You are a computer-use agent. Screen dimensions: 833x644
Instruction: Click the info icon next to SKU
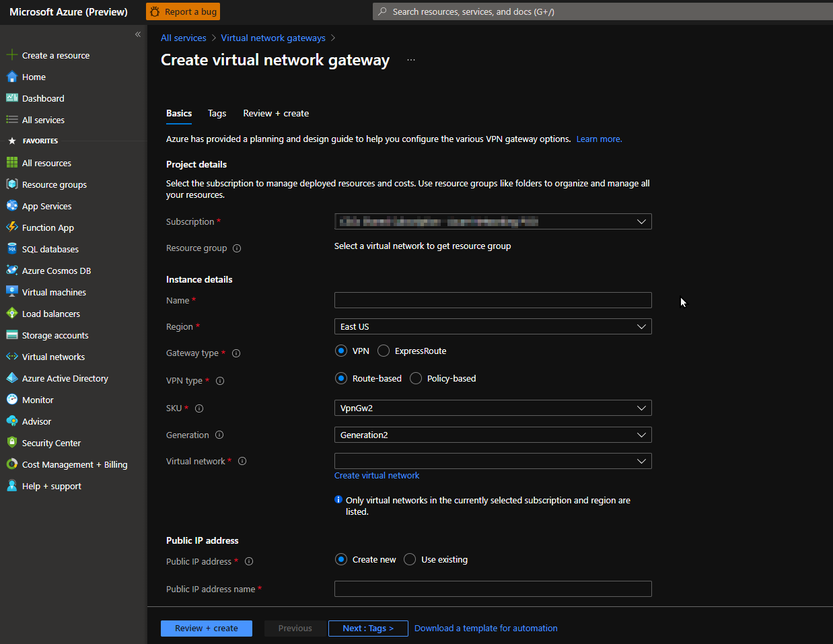[199, 408]
